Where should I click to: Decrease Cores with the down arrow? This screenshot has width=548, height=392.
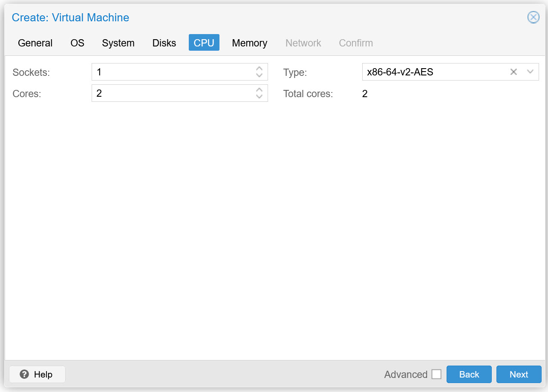tap(260, 96)
